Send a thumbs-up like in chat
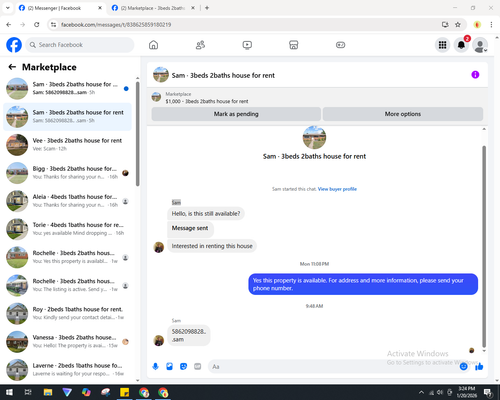 479,367
